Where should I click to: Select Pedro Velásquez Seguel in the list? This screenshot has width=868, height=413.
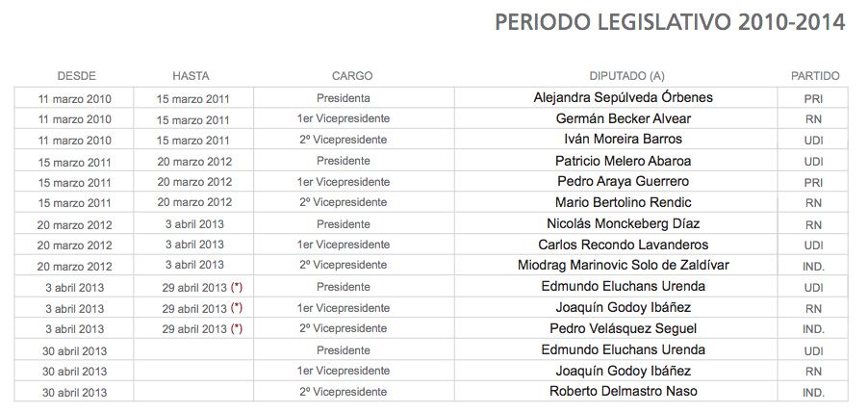pos(623,328)
